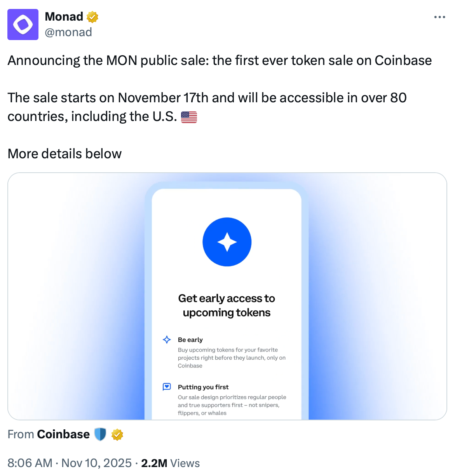Open the three-dot more options menu

(x=439, y=17)
